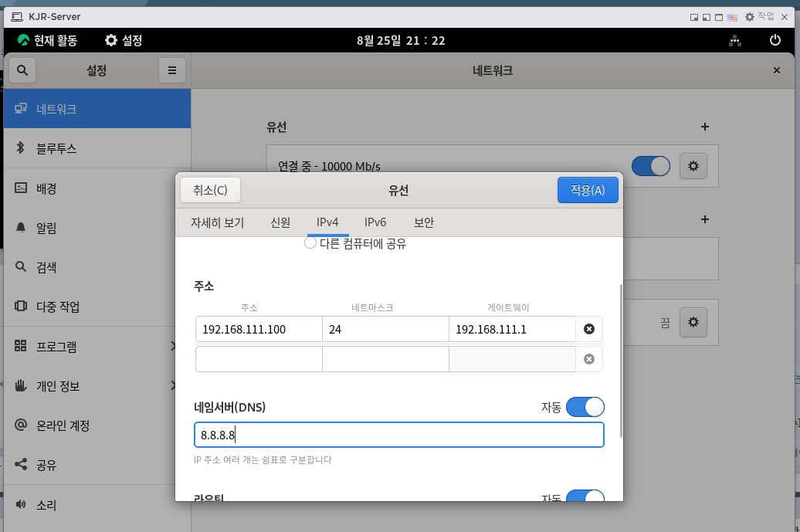The width and height of the screenshot is (800, 532).
Task: Open gear settings next to 끔
Action: coord(693,322)
